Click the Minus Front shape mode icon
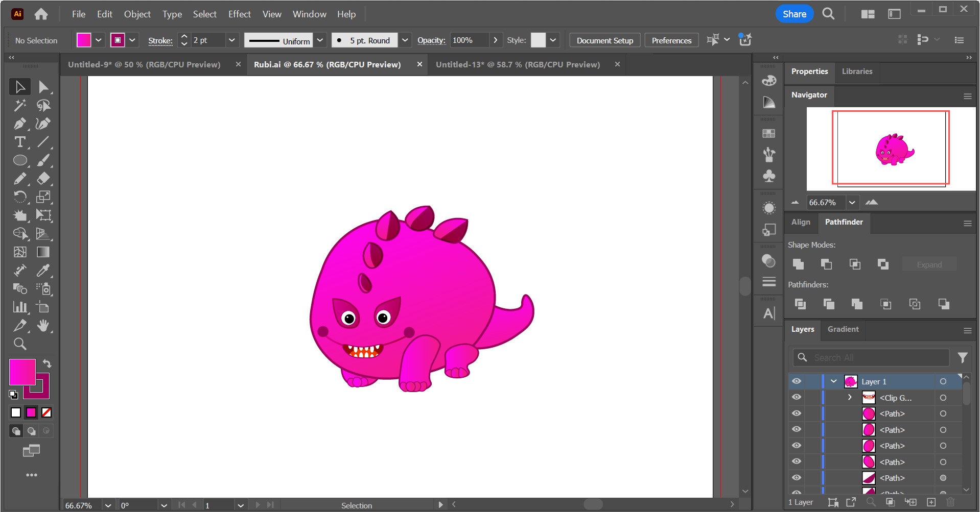980x512 pixels. pyautogui.click(x=826, y=264)
